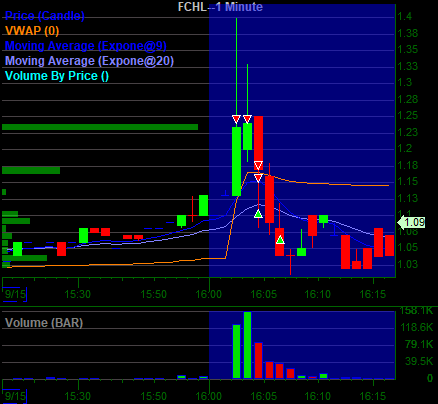Click the 16:05 time label under volume pane
The image size is (438, 404).
(264, 396)
